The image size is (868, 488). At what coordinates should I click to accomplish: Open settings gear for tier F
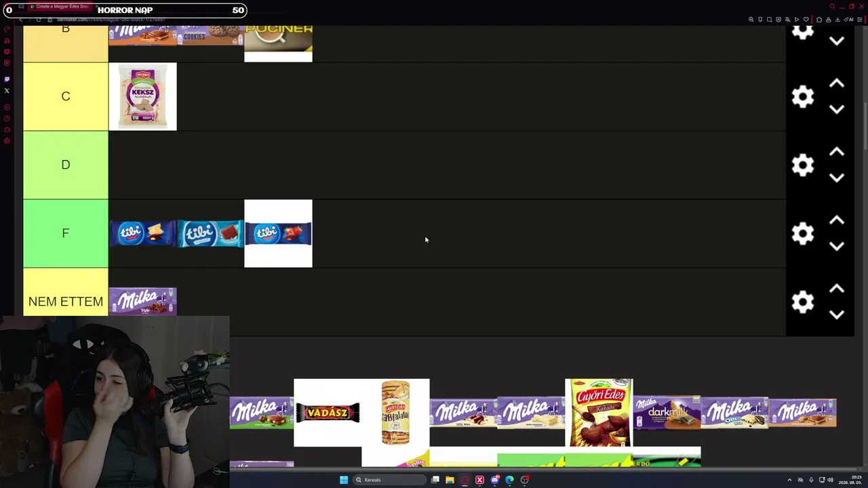803,233
